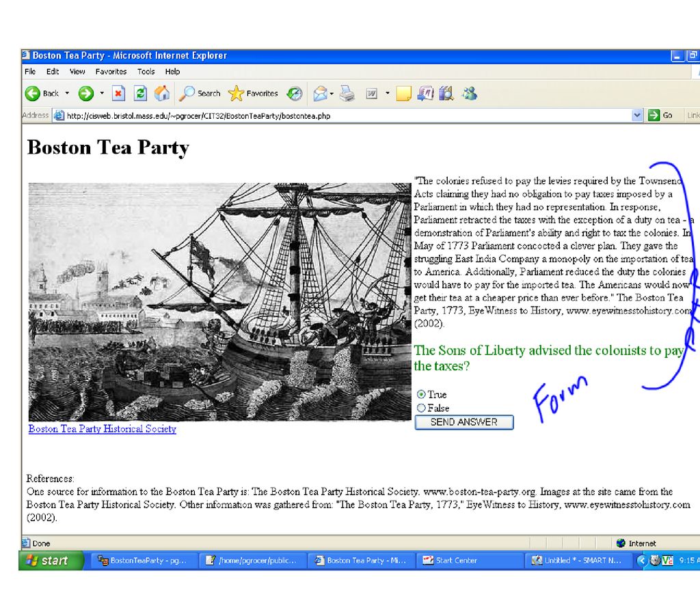The height and width of the screenshot is (597, 700).
Task: Open the Messenger people icon
Action: point(469,94)
